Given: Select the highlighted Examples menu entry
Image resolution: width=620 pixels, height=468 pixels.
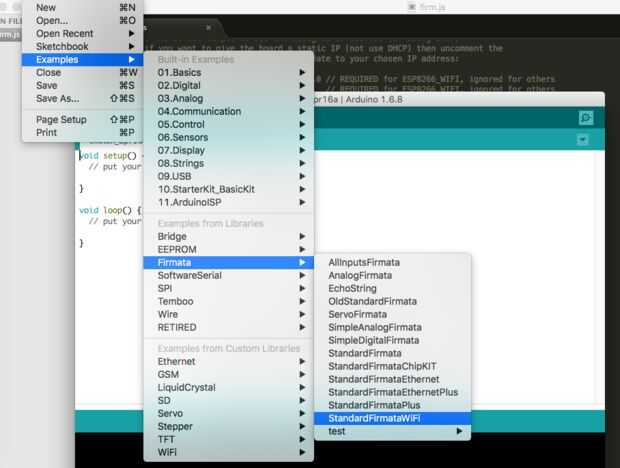Looking at the screenshot, I should tap(82, 59).
